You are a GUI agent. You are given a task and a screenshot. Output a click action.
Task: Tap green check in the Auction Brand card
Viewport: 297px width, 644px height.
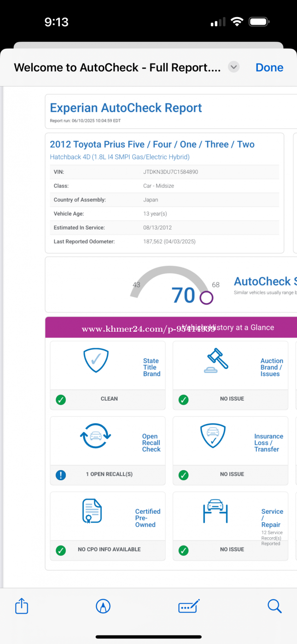tap(183, 400)
